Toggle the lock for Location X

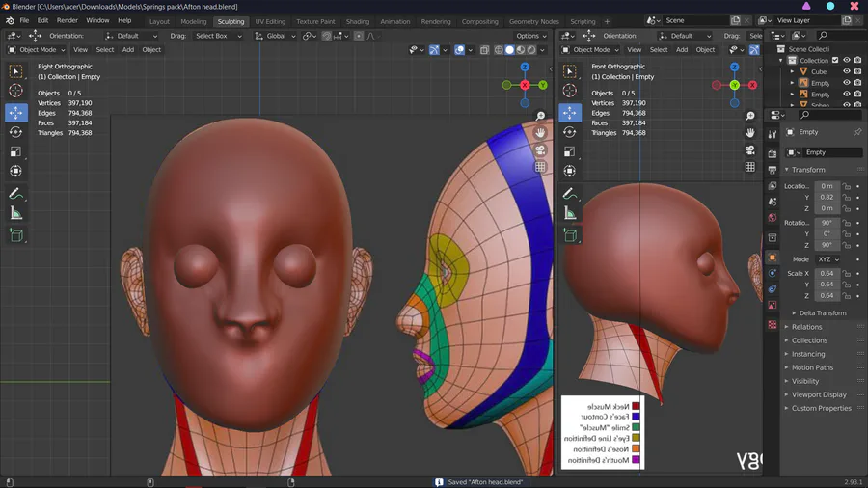click(x=846, y=186)
